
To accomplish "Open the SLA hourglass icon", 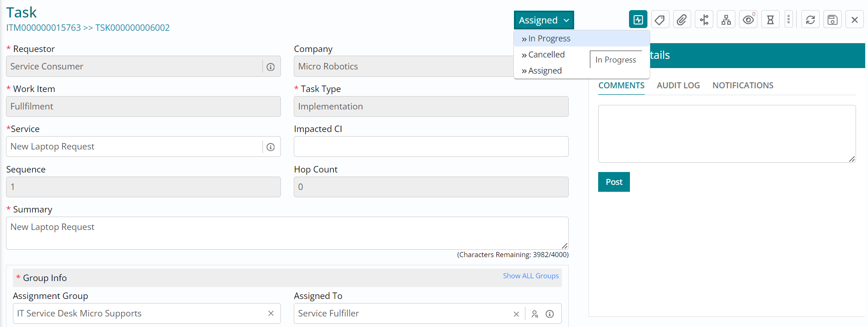I will 770,20.
